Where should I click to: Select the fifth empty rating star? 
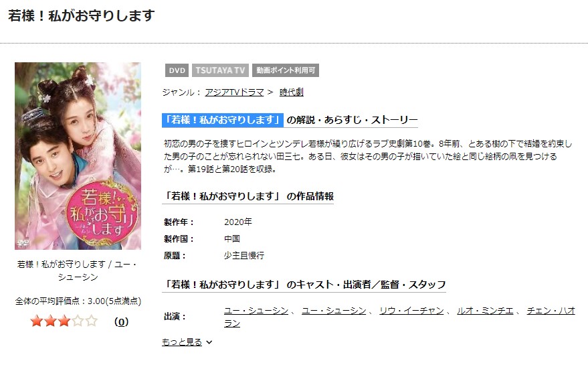[x=91, y=321]
